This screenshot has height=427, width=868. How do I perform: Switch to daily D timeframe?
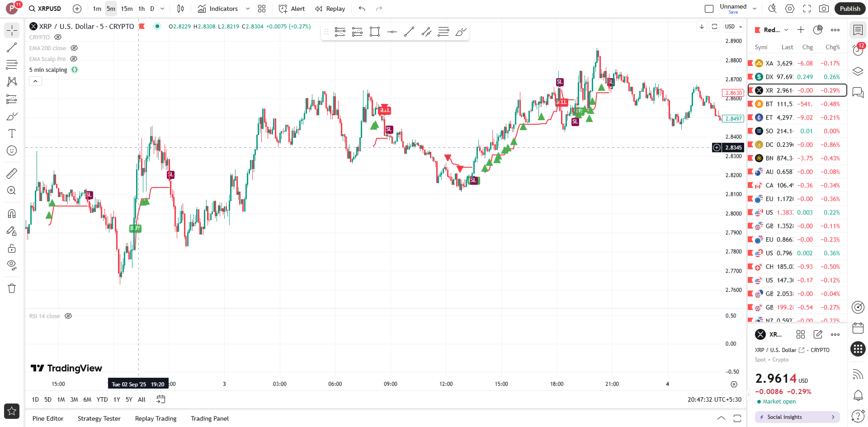tap(152, 9)
